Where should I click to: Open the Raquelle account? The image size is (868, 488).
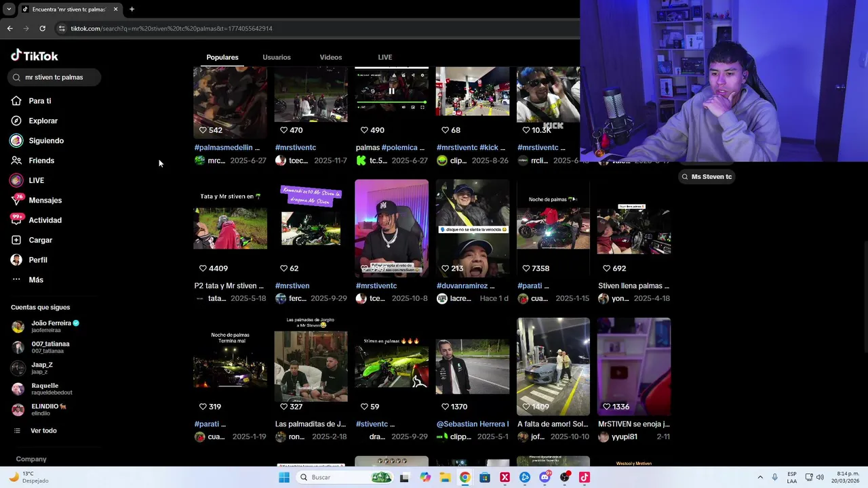[42, 388]
